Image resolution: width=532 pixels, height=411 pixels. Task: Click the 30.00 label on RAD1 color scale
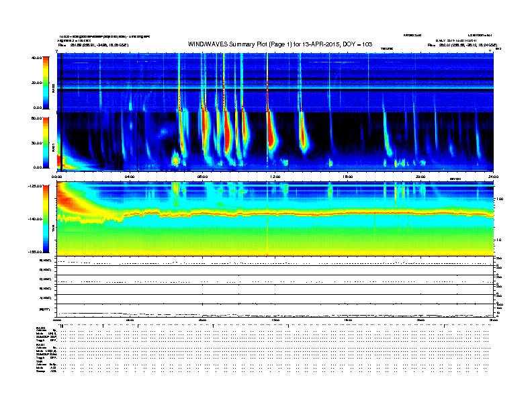click(x=36, y=143)
